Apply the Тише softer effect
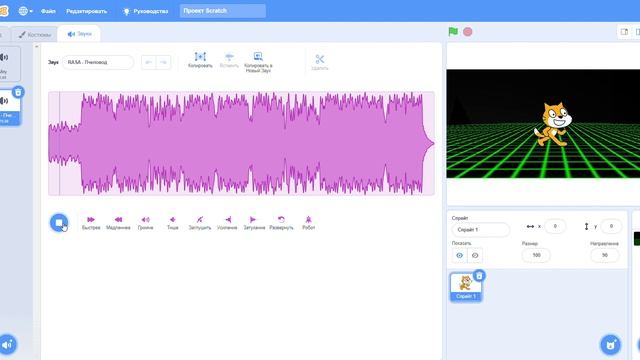The height and width of the screenshot is (360, 640). pos(173,223)
